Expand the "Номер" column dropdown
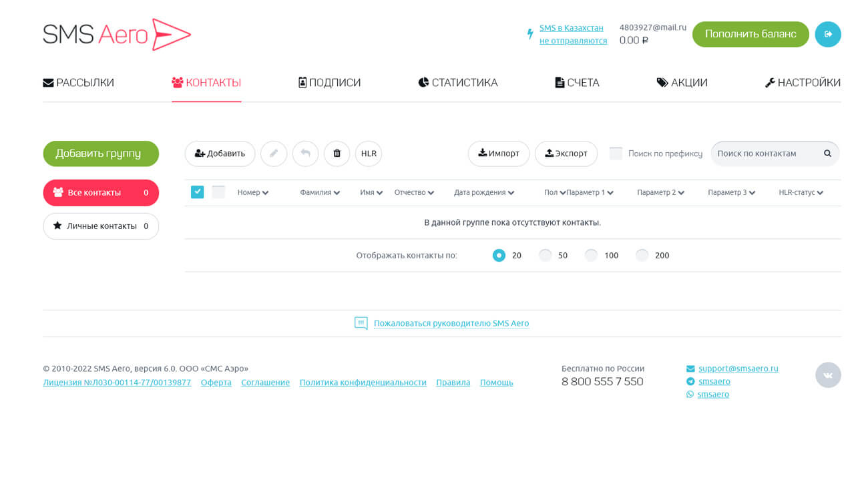 [253, 192]
